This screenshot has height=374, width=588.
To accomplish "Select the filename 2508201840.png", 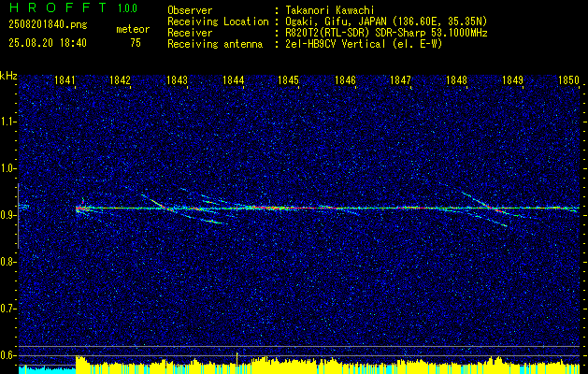I will (48, 25).
